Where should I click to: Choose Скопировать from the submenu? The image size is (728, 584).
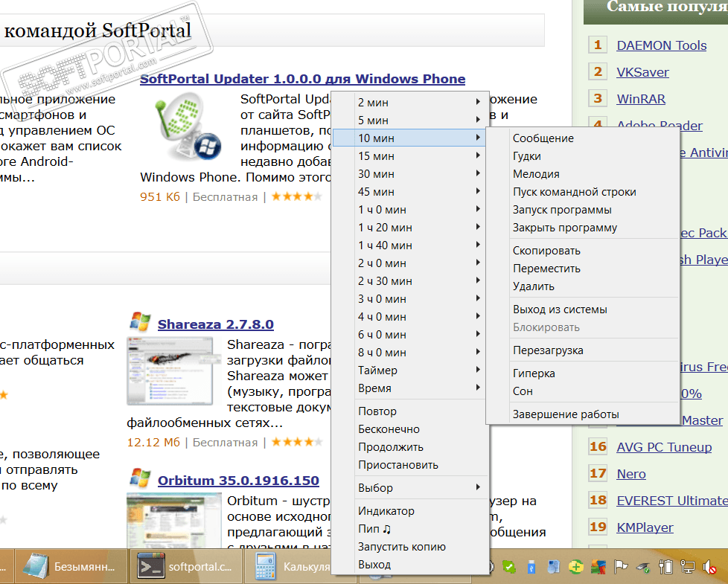[583, 251]
